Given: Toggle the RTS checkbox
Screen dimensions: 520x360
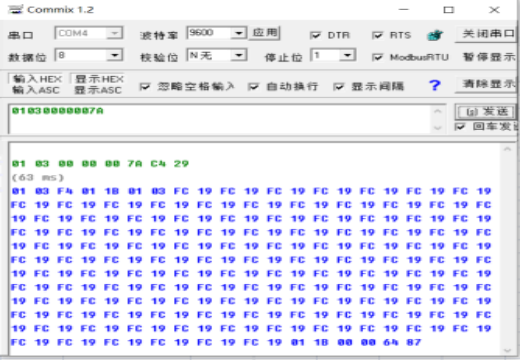Looking at the screenshot, I should click(377, 35).
